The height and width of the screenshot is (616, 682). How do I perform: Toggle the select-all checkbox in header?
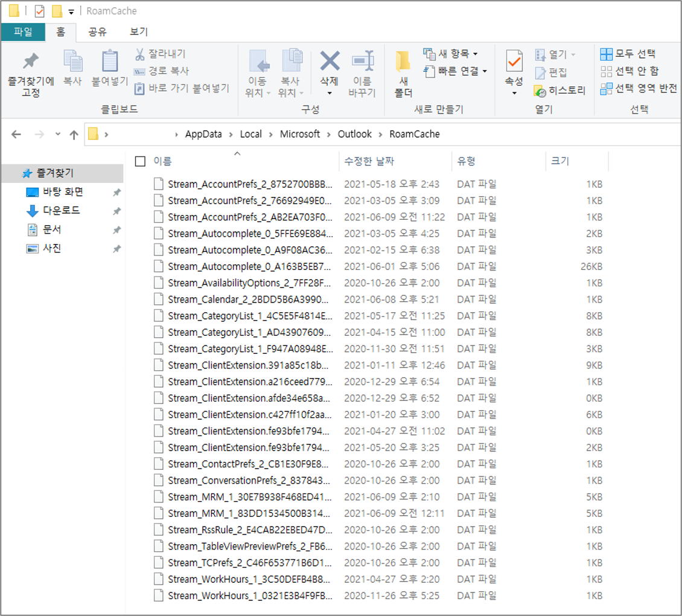tap(140, 161)
